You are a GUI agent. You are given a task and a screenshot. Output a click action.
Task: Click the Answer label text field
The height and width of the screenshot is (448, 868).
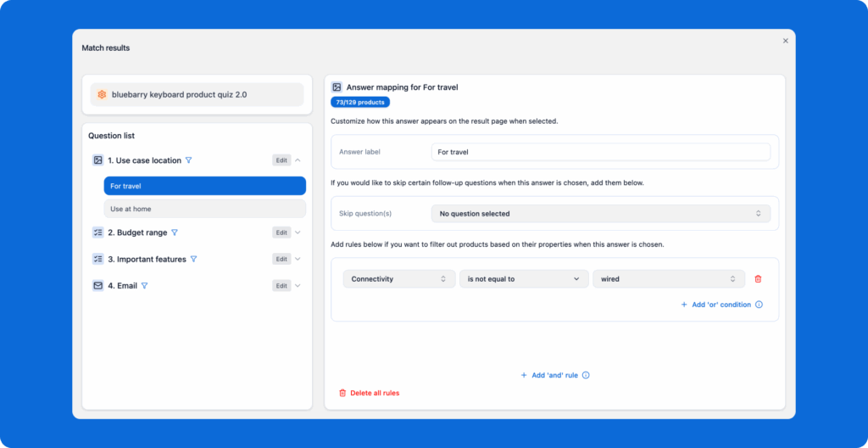(x=600, y=152)
